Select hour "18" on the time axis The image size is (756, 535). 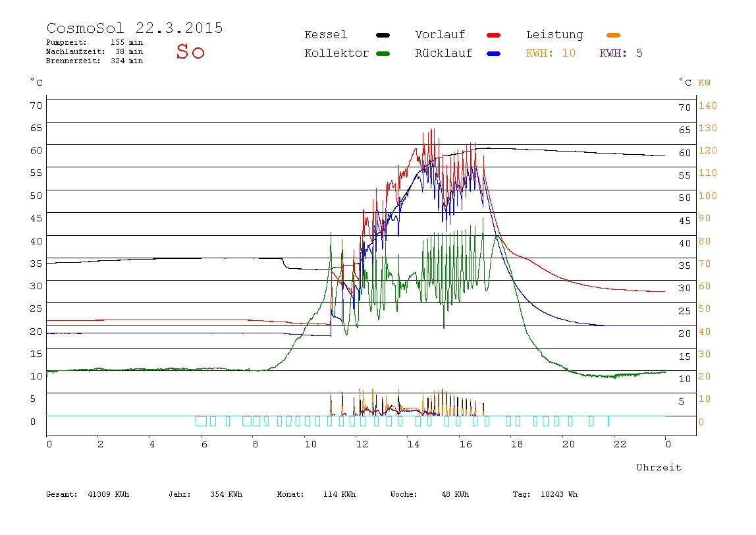tap(517, 444)
